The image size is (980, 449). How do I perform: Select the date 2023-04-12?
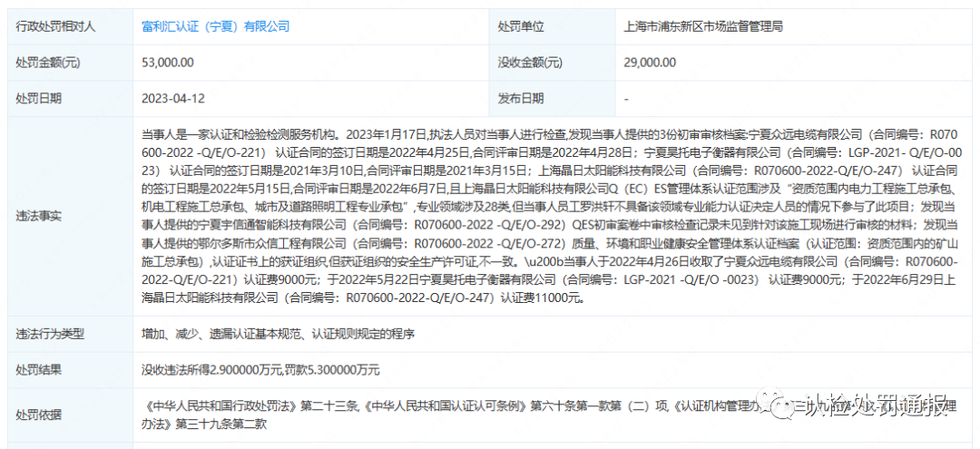[172, 98]
